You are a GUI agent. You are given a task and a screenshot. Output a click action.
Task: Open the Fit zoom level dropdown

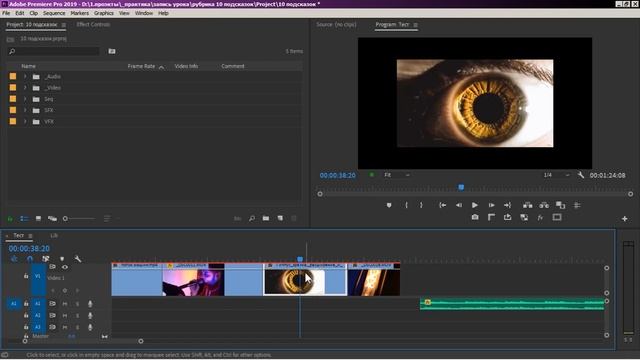[x=397, y=175]
